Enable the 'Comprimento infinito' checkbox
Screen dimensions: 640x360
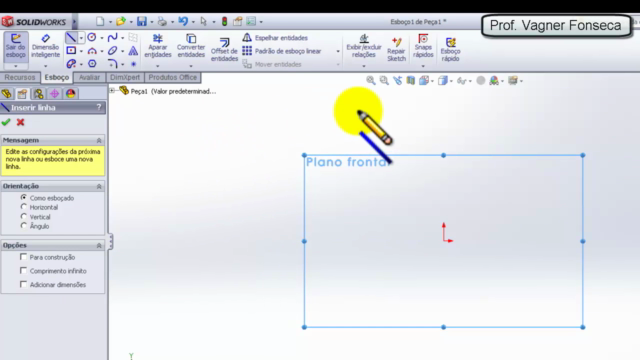[x=23, y=271]
